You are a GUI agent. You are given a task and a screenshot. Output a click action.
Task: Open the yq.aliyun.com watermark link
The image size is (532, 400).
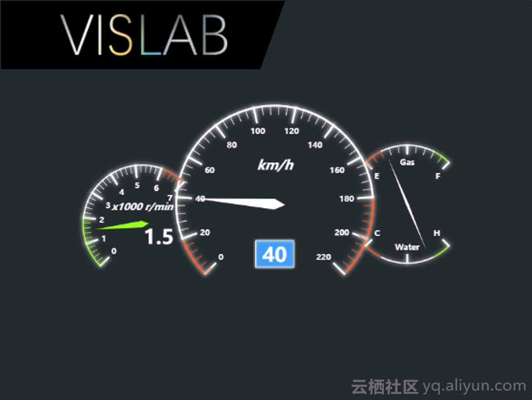(474, 386)
